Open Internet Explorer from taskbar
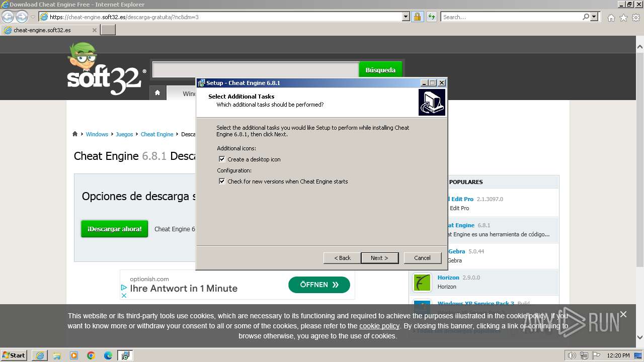Image resolution: width=644 pixels, height=362 pixels. click(40, 355)
